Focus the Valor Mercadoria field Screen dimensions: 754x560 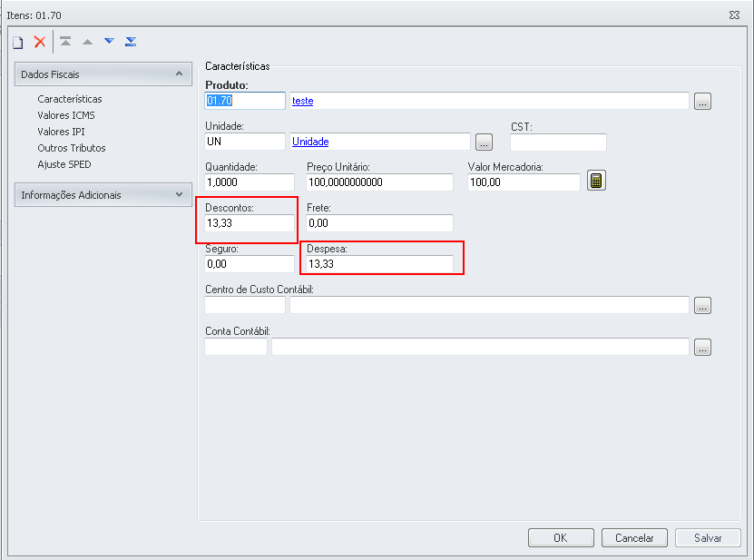pyautogui.click(x=524, y=182)
